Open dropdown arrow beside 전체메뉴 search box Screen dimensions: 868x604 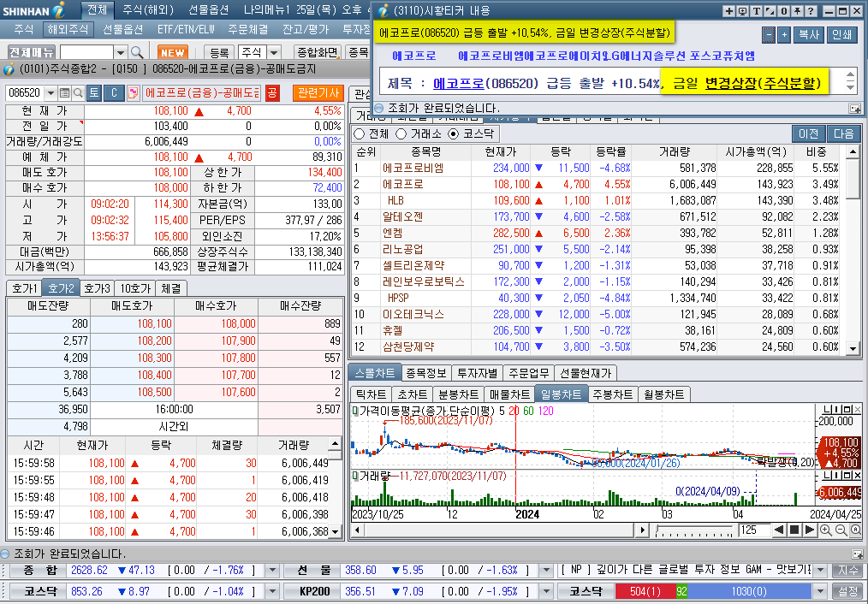[122, 52]
